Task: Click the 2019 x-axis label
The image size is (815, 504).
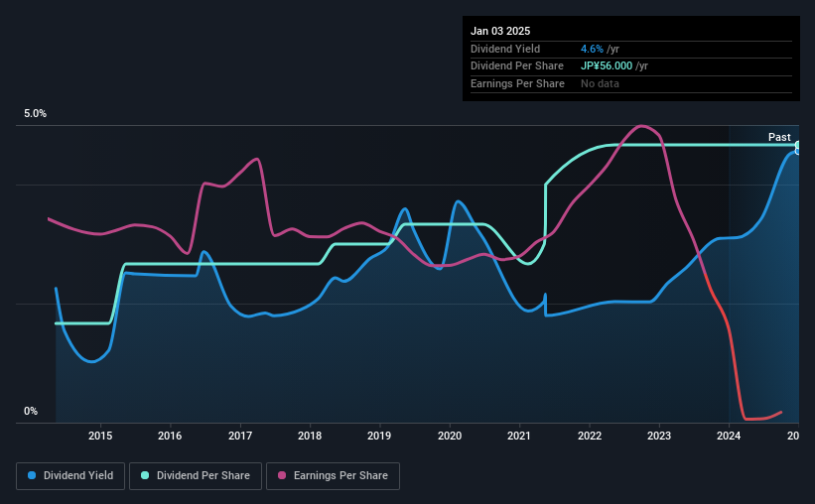Action: [379, 436]
